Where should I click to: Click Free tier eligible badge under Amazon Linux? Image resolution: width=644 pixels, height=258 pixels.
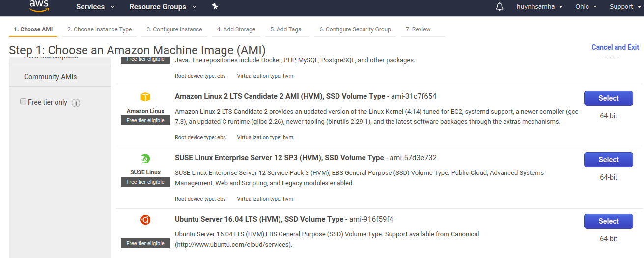(x=145, y=120)
